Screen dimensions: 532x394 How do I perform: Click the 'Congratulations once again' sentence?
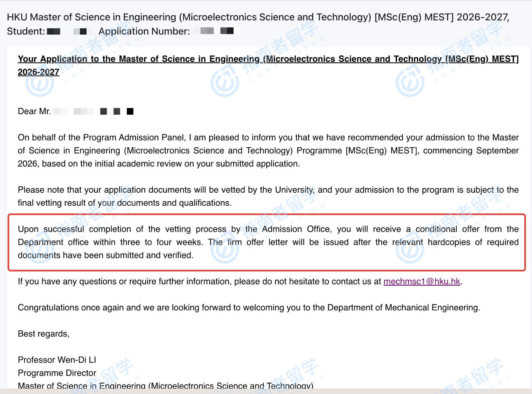(x=249, y=308)
